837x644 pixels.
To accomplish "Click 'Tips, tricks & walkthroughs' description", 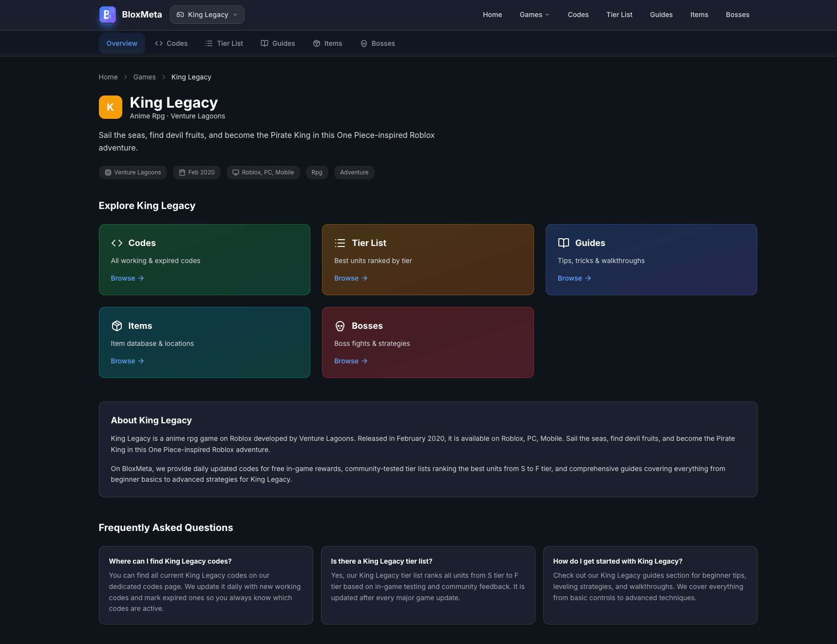I will pyautogui.click(x=601, y=261).
